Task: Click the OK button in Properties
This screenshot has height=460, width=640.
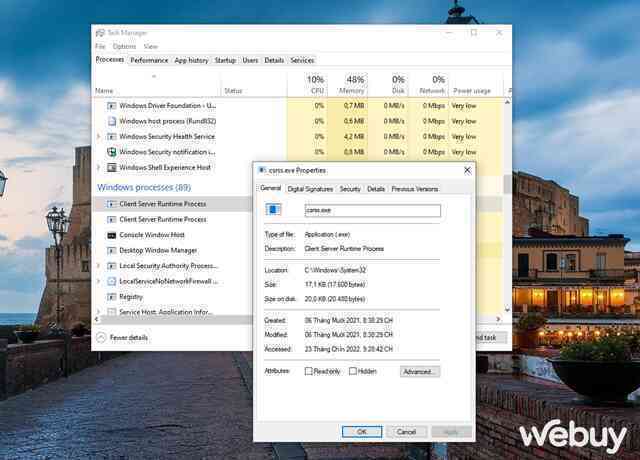Action: [x=362, y=432]
